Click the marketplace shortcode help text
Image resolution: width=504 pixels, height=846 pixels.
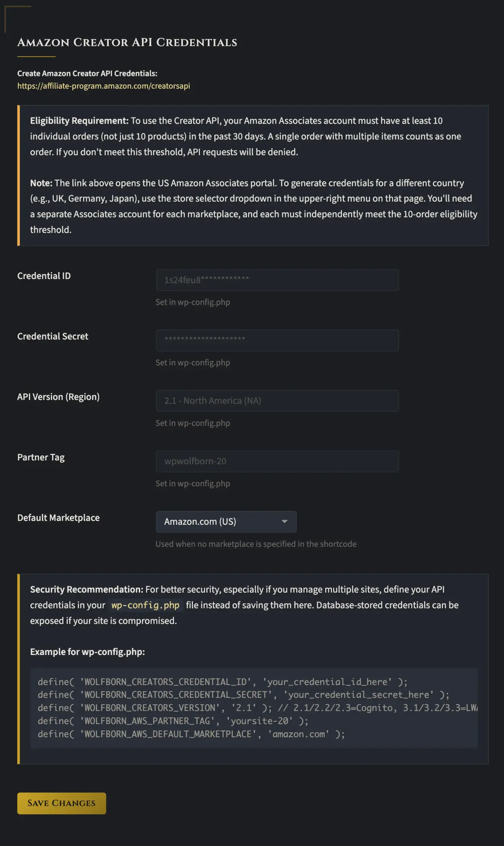click(256, 544)
